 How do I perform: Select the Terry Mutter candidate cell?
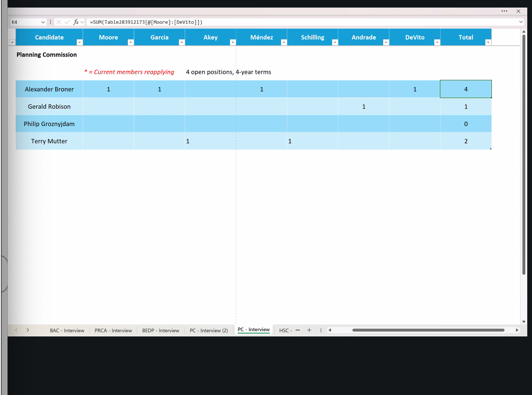tap(49, 141)
